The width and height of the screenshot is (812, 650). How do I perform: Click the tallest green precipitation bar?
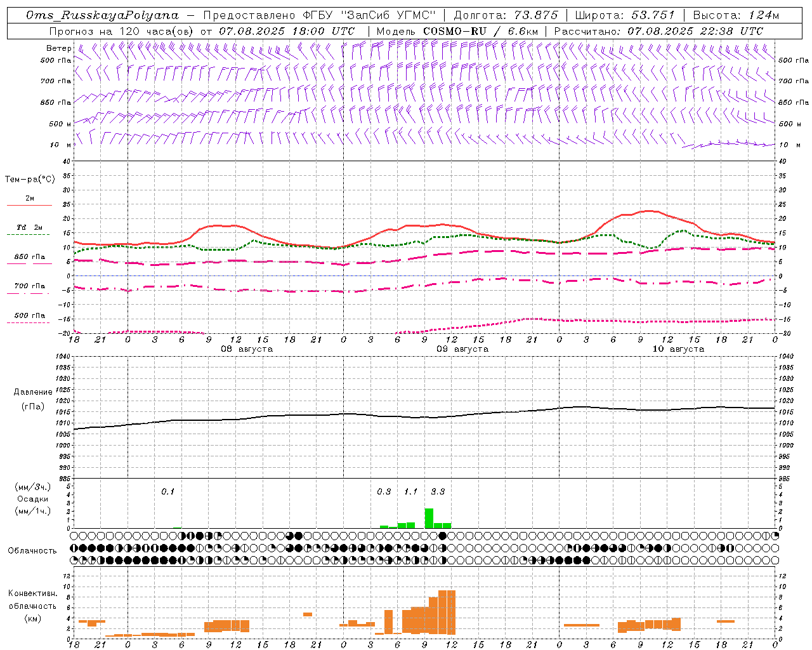(x=429, y=518)
